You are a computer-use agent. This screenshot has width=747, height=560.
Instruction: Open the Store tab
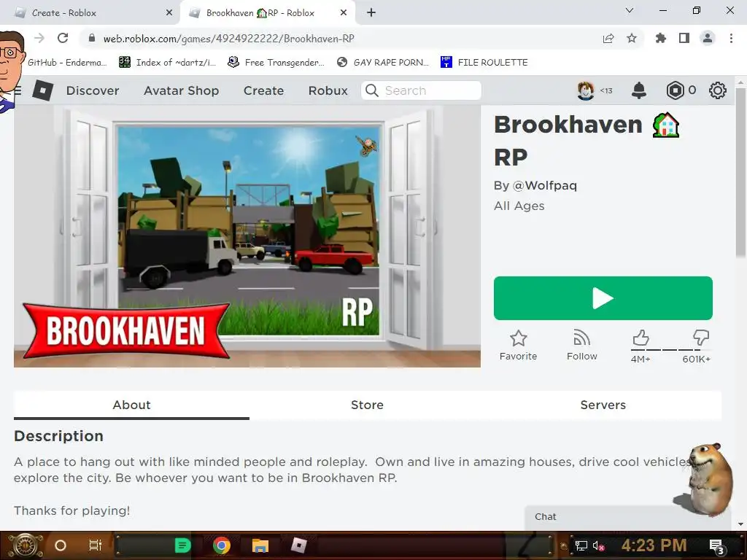pos(367,405)
